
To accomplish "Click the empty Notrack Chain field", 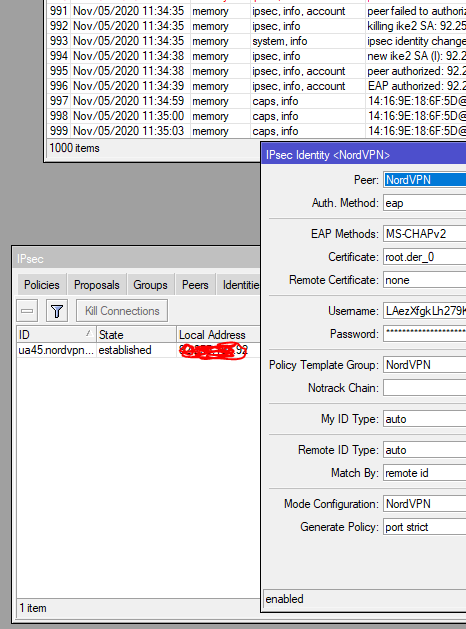I will click(x=425, y=388).
